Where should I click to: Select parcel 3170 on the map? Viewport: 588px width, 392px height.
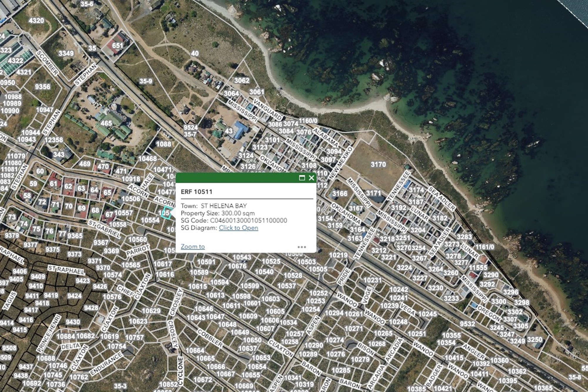[378, 164]
